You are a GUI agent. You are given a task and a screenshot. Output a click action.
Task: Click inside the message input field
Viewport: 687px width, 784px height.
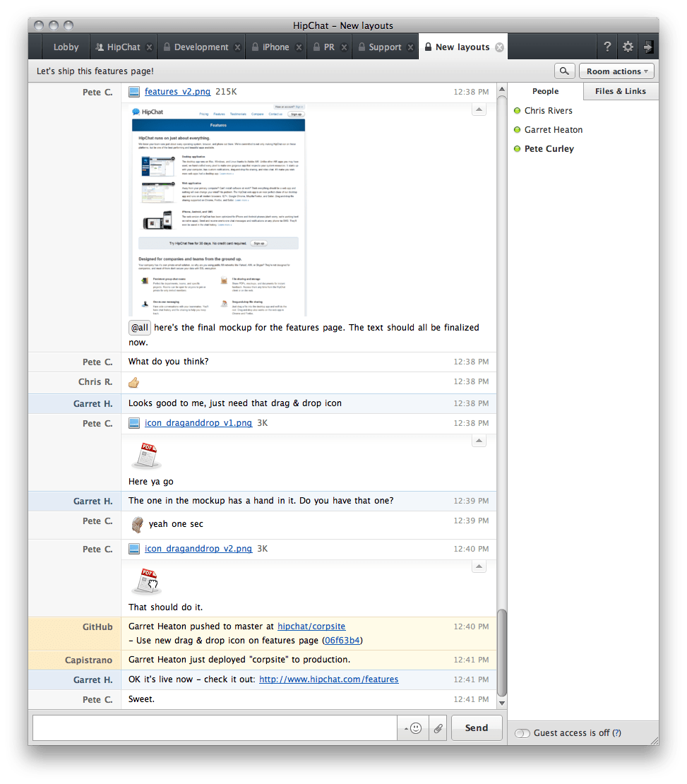[212, 727]
